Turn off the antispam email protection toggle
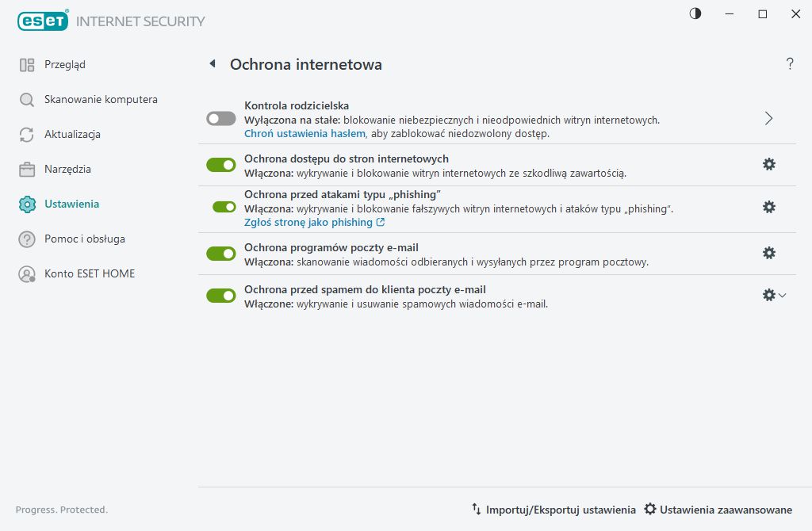 point(221,296)
